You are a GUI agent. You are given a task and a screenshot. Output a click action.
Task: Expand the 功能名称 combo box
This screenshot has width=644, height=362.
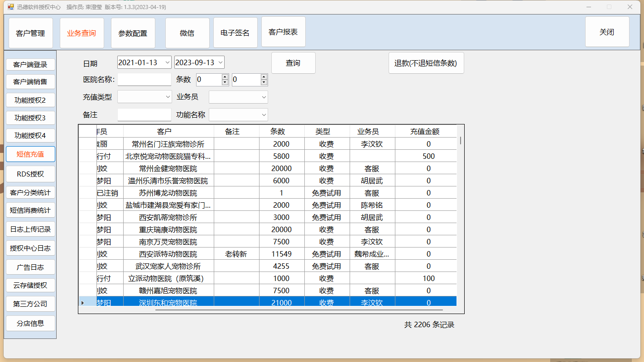click(x=264, y=115)
